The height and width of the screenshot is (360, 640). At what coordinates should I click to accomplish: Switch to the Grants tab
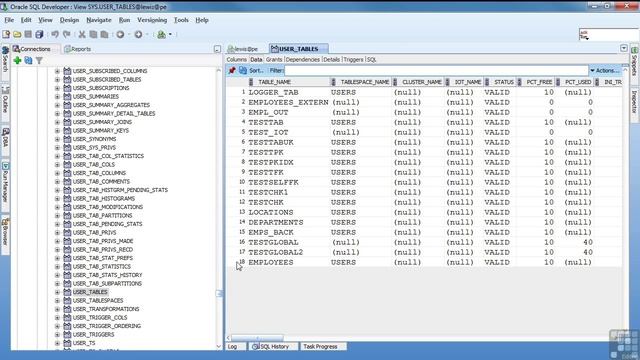[274, 60]
